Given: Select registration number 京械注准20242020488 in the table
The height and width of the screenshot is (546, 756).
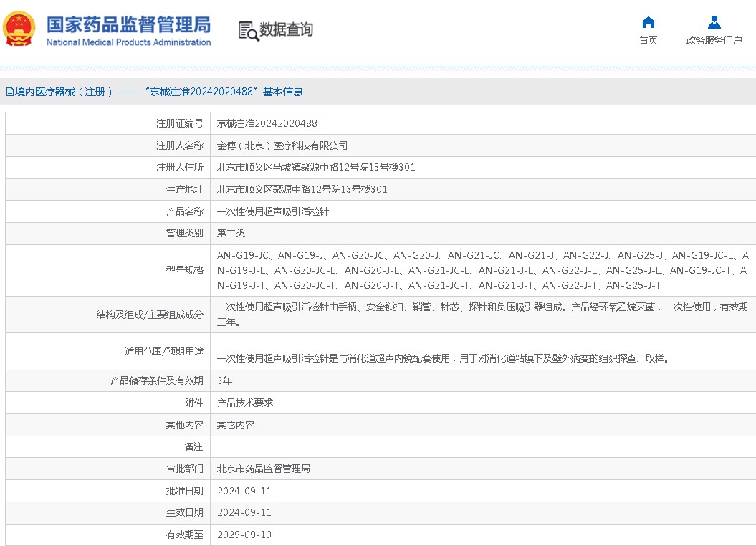Looking at the screenshot, I should point(267,123).
